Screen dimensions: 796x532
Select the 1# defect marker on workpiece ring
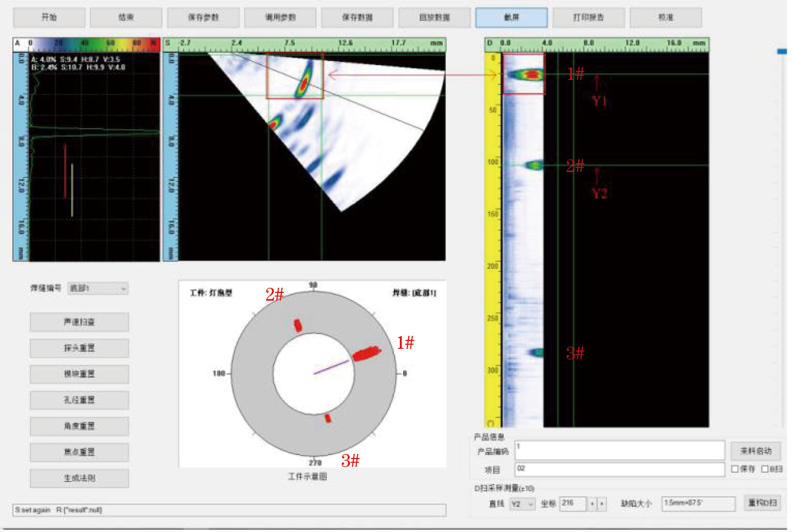coord(366,353)
